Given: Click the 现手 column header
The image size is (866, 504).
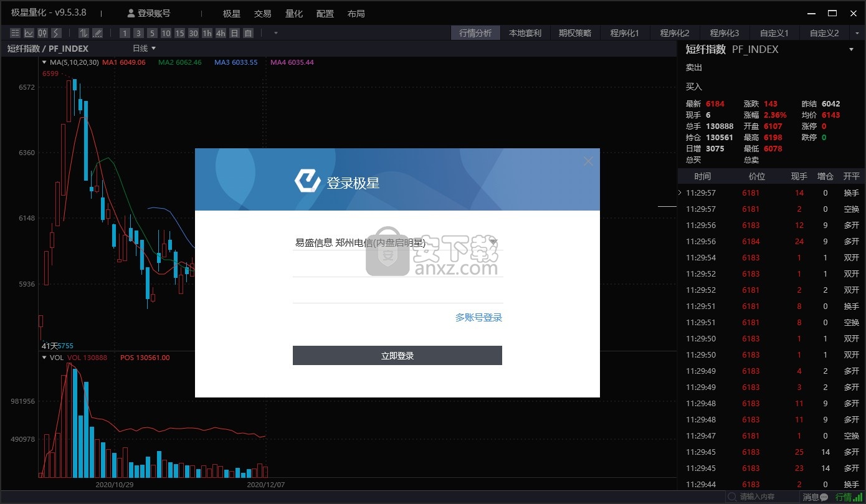Looking at the screenshot, I should tap(799, 176).
